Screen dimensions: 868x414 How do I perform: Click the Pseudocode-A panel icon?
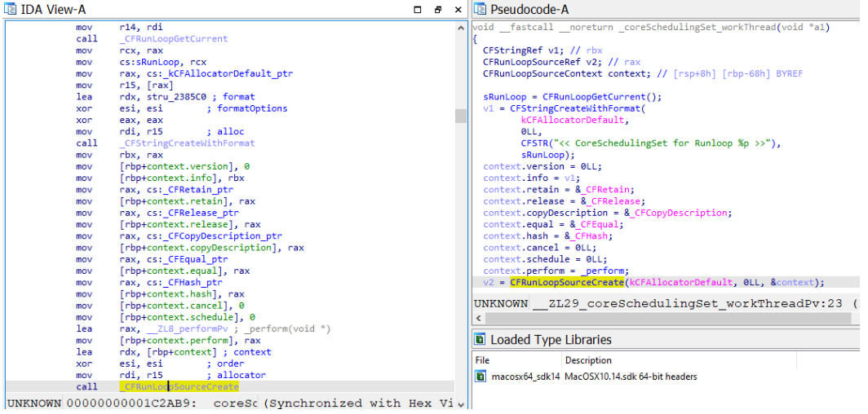point(480,9)
